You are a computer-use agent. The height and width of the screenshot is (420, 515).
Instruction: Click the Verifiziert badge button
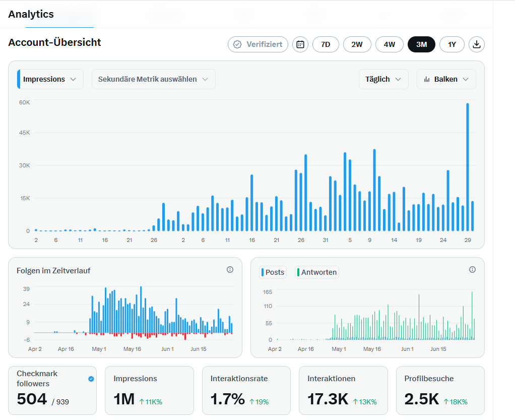(x=258, y=44)
